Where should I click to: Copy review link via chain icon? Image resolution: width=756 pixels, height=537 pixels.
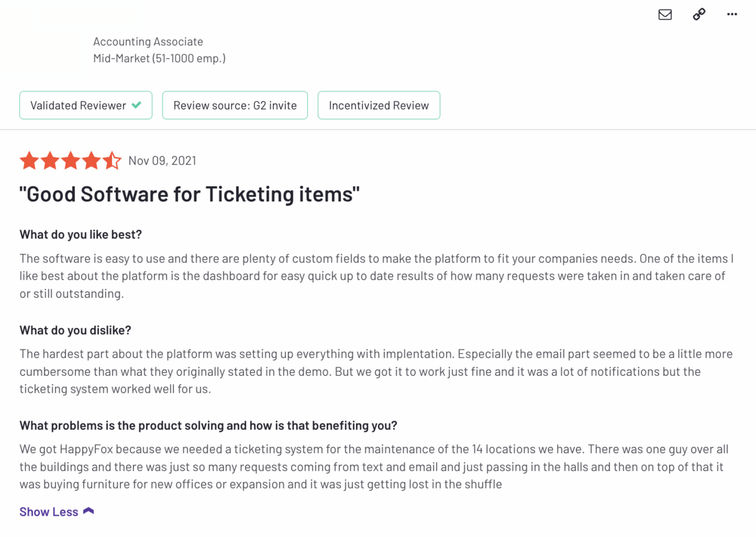click(x=699, y=14)
